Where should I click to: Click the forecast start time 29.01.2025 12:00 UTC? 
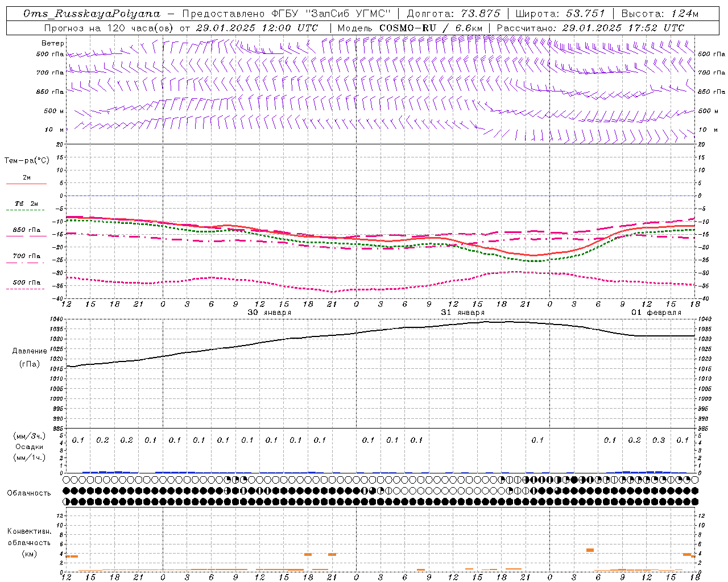pos(257,28)
